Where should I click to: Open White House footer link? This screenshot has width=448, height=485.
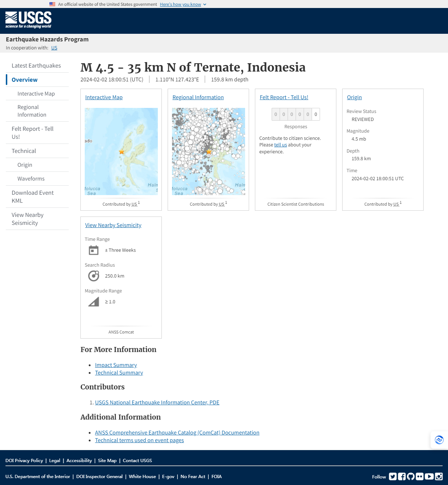(x=142, y=477)
